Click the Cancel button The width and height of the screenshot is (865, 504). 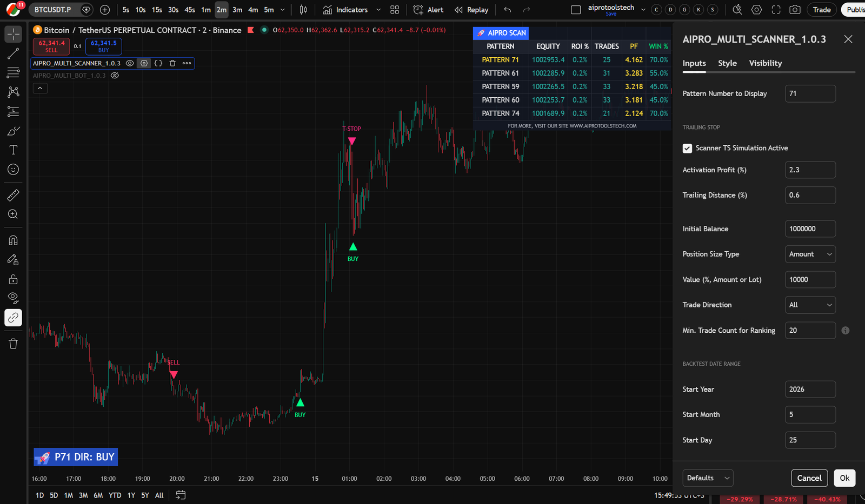809,478
